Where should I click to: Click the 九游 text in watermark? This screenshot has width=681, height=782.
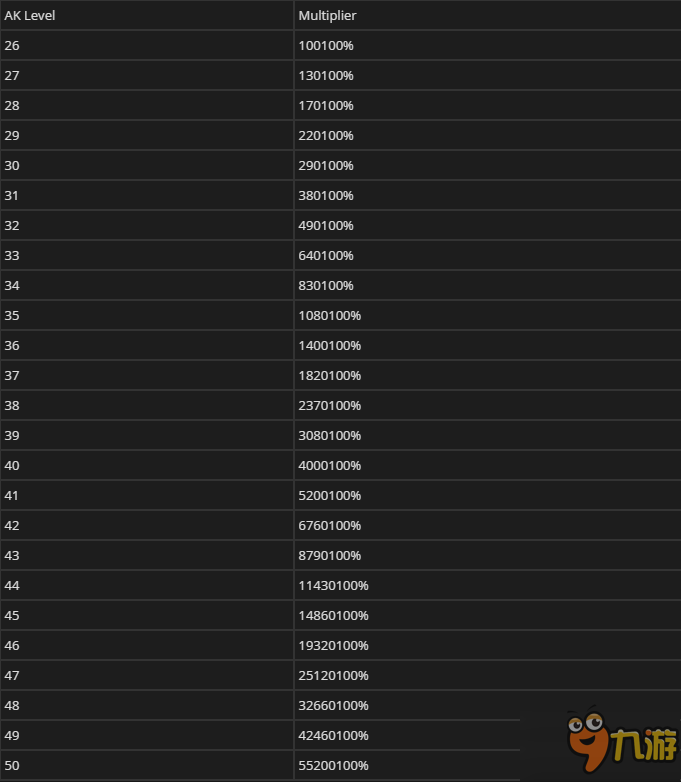pyautogui.click(x=644, y=745)
